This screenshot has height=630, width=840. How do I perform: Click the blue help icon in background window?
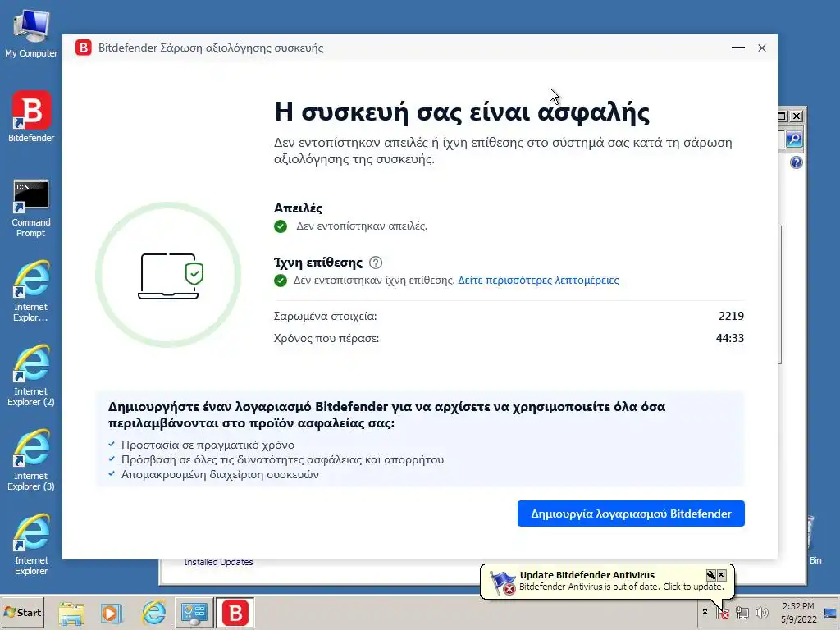[797, 162]
